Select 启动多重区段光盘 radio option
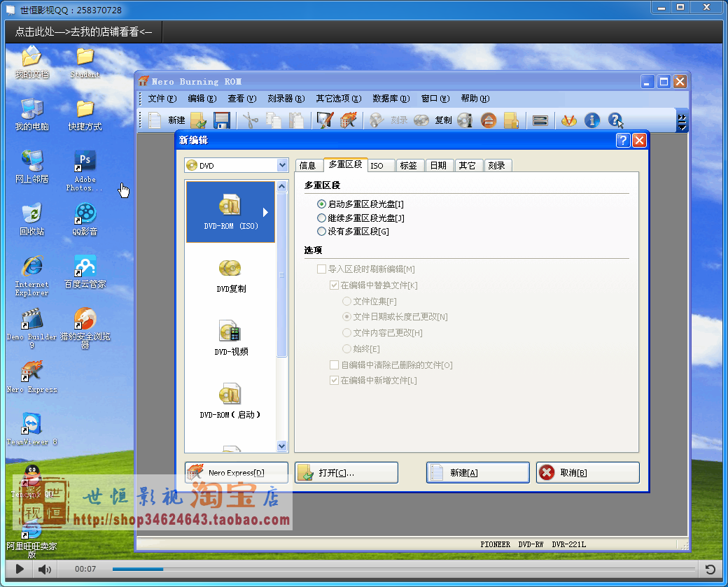 tap(321, 204)
